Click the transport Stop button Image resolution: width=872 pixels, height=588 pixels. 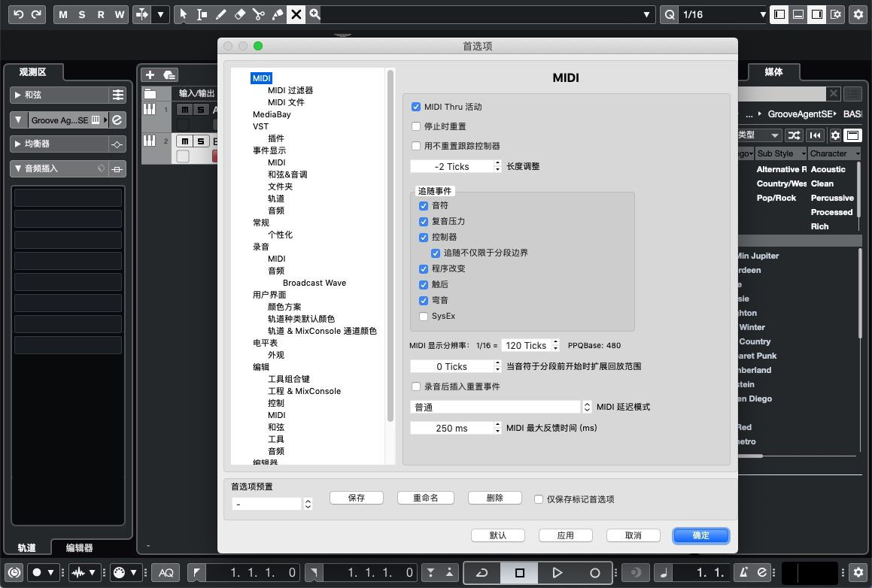click(x=519, y=572)
